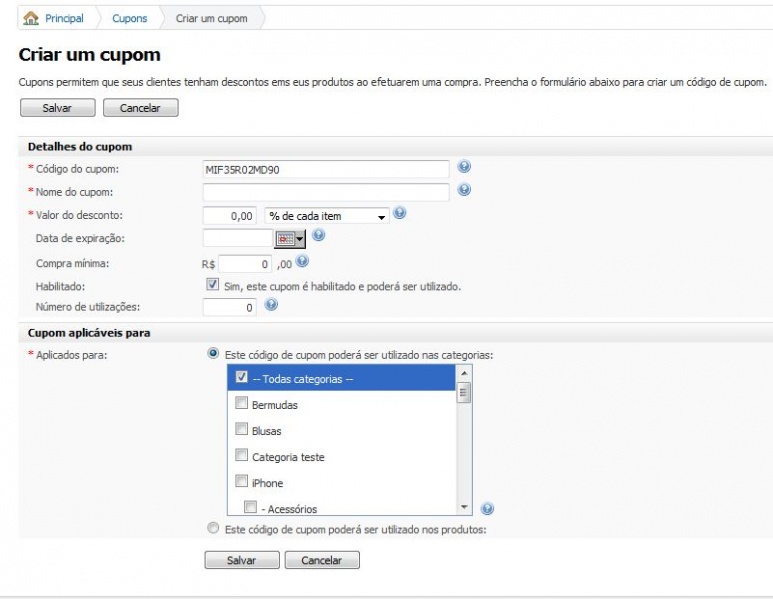Image resolution: width=773 pixels, height=599 pixels.
Task: Open help icon for Nome do cupom
Action: click(x=464, y=190)
